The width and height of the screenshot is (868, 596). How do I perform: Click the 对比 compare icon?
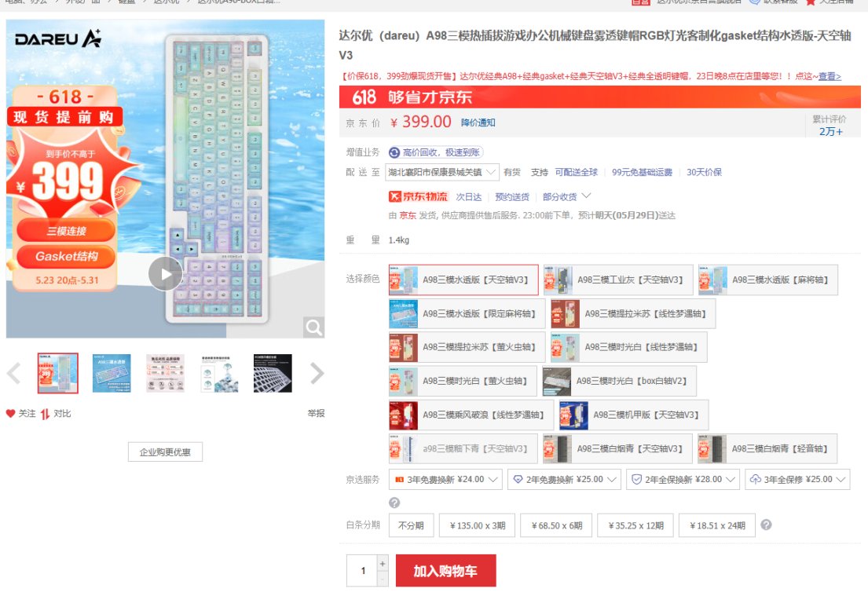click(45, 414)
